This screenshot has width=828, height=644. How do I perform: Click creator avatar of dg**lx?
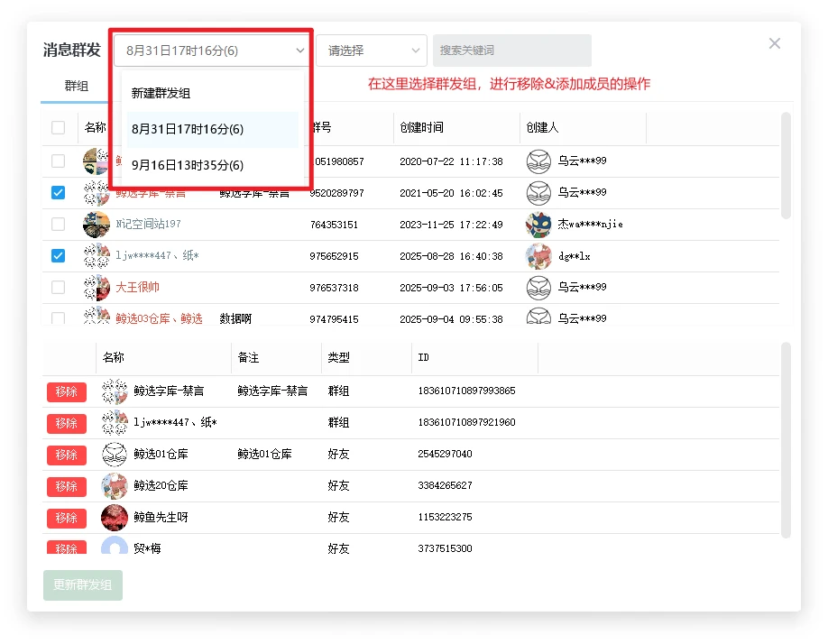tap(538, 256)
